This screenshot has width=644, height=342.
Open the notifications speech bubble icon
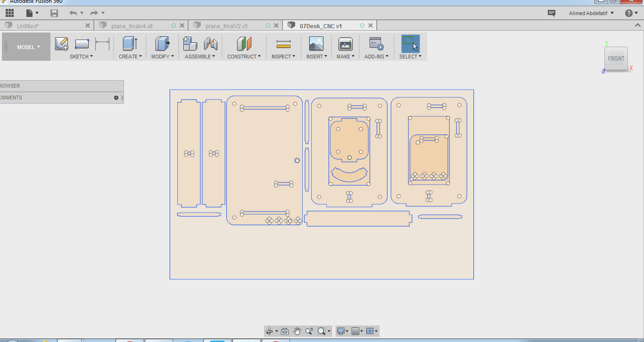click(x=551, y=13)
